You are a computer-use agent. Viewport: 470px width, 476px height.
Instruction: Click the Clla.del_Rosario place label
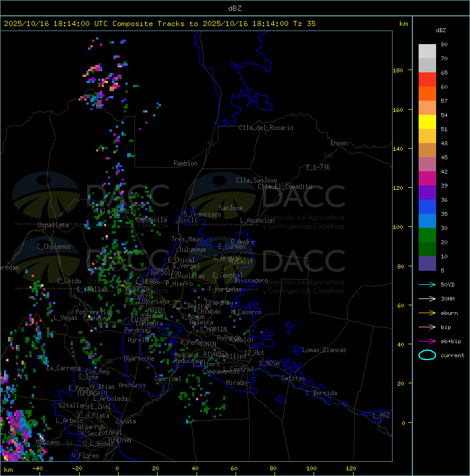point(266,128)
